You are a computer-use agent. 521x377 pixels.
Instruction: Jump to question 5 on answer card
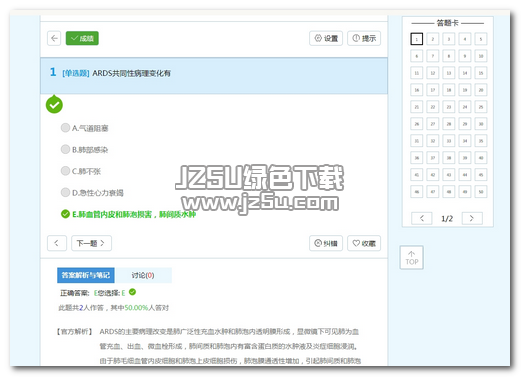click(x=481, y=39)
